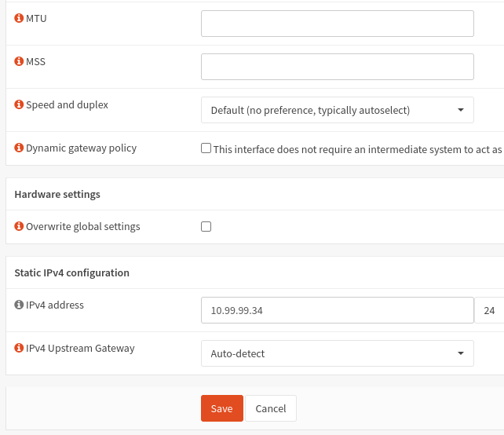Open the IPv4 Upstream Gateway dropdown
This screenshot has width=504, height=435.
[x=338, y=353]
